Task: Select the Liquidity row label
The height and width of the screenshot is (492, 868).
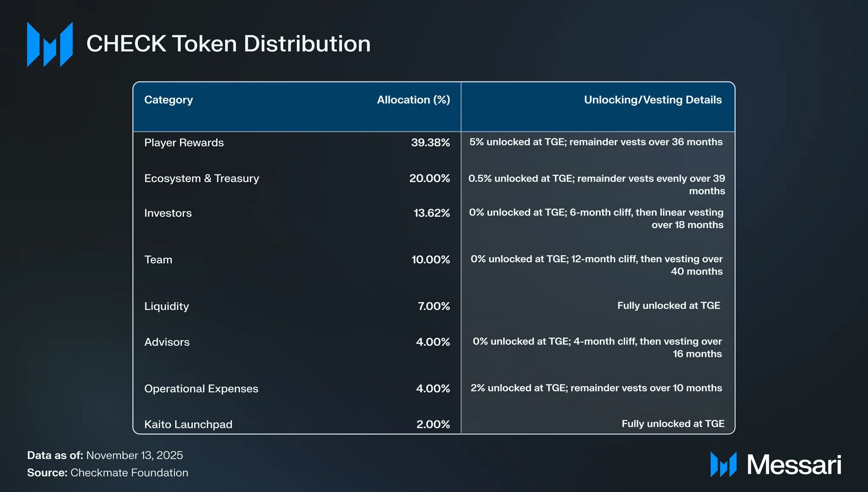Action: tap(166, 306)
